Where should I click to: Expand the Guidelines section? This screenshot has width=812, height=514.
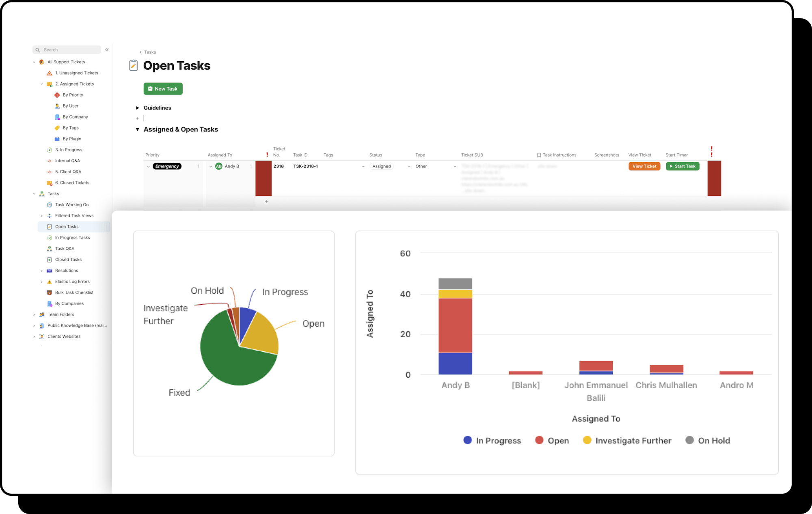pyautogui.click(x=138, y=108)
